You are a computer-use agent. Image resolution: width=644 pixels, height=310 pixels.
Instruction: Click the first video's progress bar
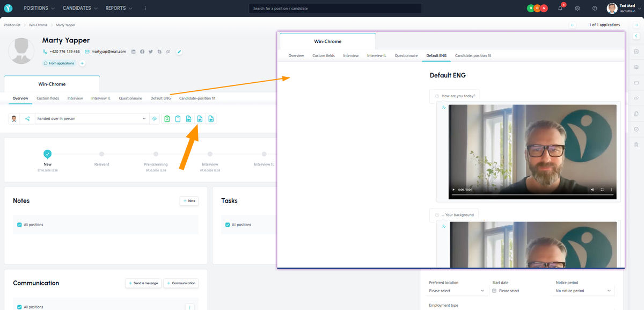pos(533,194)
